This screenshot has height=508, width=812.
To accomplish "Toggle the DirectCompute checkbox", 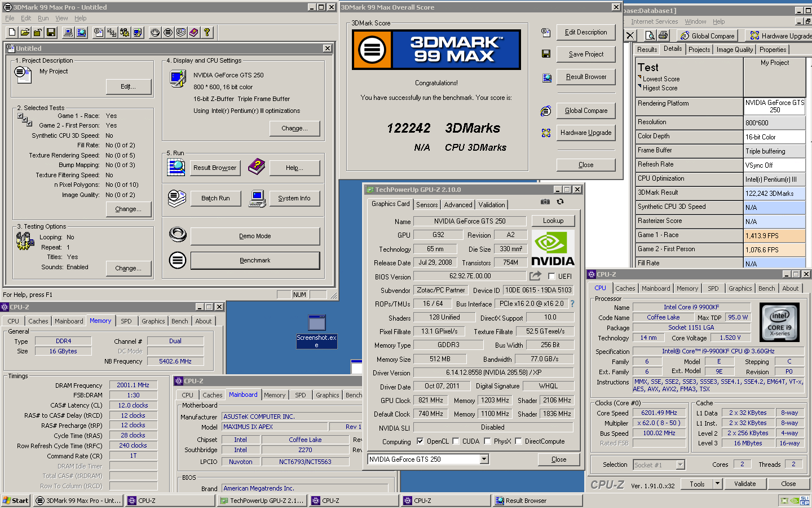I will coord(519,441).
